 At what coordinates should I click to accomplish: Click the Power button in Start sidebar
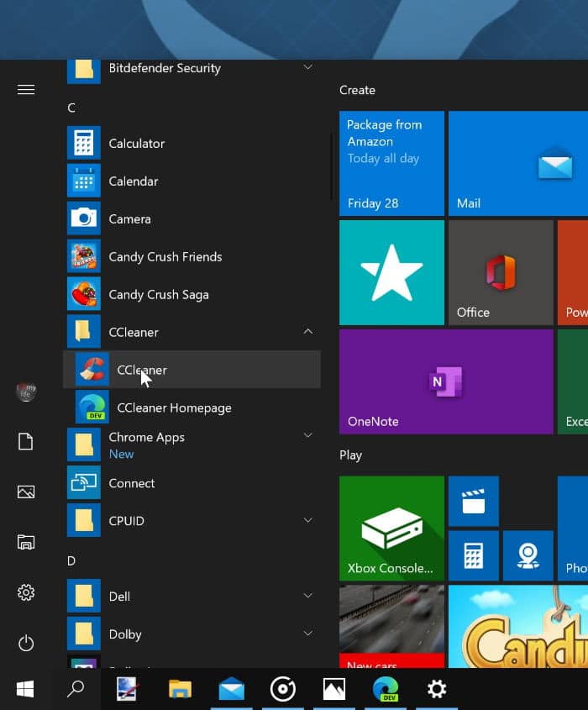pyautogui.click(x=26, y=643)
